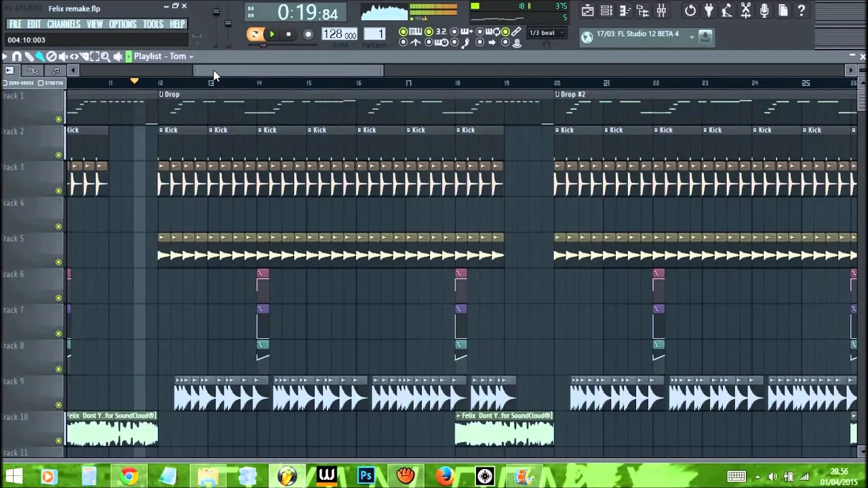868x488 pixels.
Task: Open Google Chrome from the taskbar
Action: tap(128, 476)
